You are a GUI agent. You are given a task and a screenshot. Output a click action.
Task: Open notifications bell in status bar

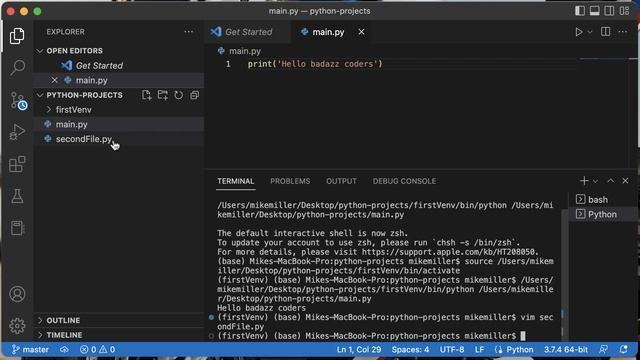(624, 349)
